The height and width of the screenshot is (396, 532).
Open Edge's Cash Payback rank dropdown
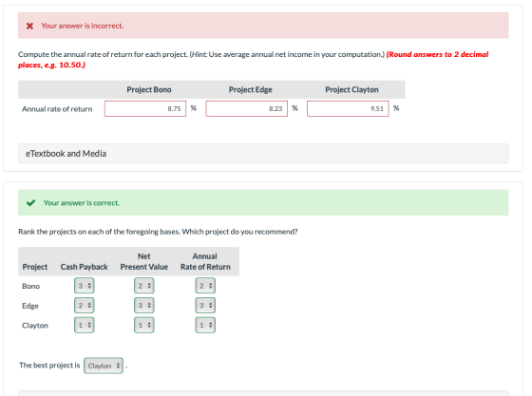[x=85, y=305]
